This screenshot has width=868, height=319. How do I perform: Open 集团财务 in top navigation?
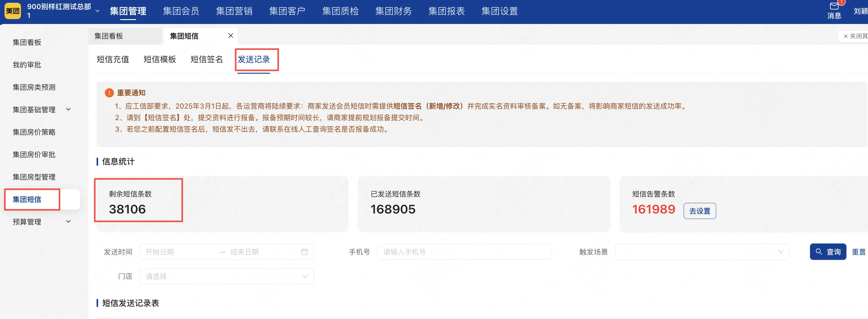pyautogui.click(x=393, y=11)
